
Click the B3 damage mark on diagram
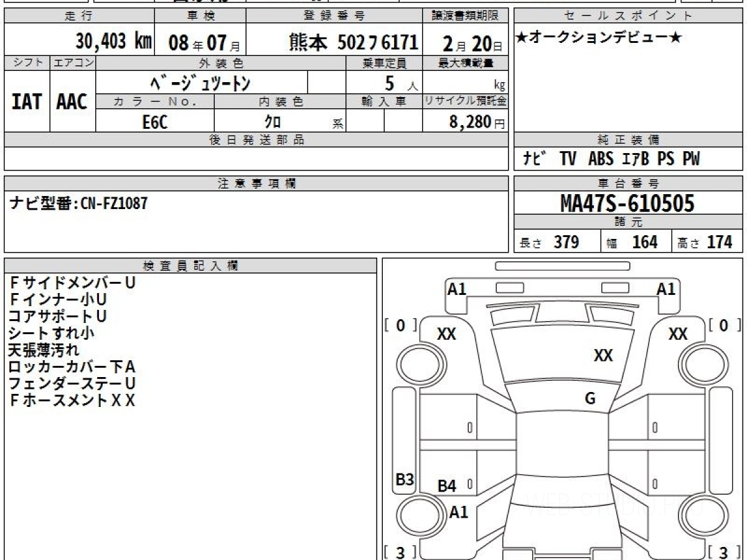pos(405,480)
